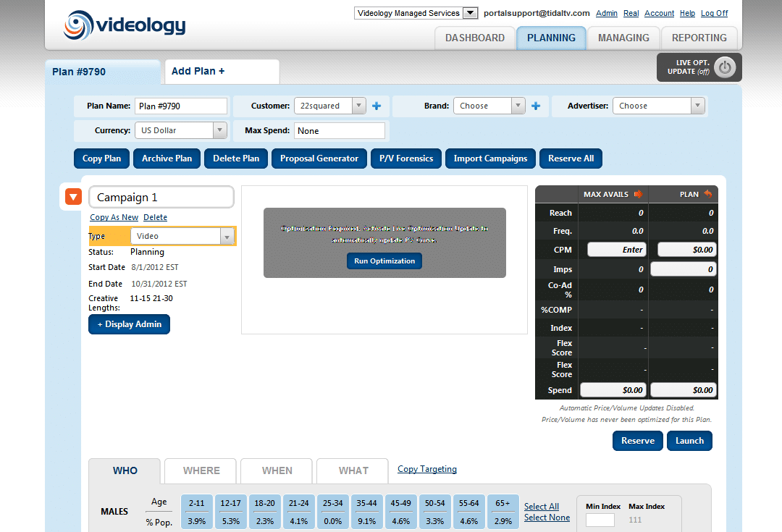
Task: Switch to the Reporting tab
Action: click(699, 38)
